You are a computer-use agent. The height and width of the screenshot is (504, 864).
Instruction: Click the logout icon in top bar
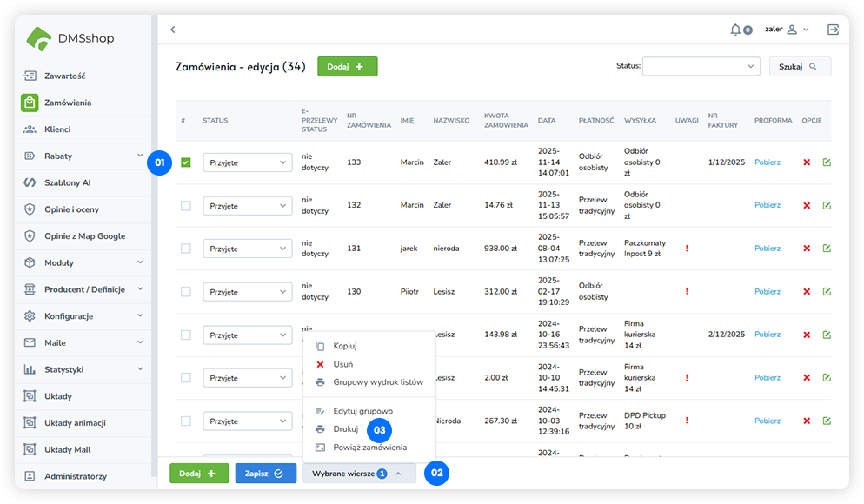tap(833, 30)
